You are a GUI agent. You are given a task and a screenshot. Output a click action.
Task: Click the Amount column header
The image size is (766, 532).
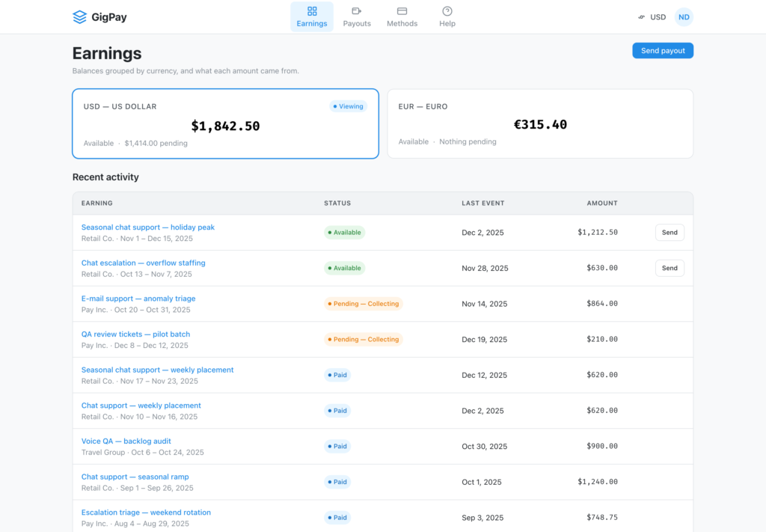click(602, 204)
